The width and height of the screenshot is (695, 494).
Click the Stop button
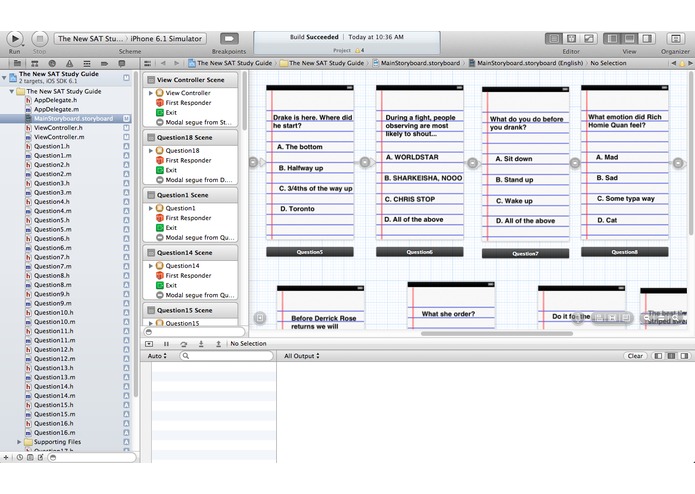39,39
